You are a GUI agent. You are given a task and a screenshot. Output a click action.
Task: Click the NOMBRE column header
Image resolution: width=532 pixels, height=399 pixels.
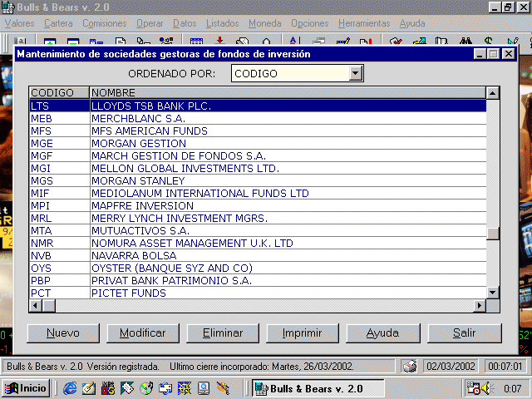288,92
